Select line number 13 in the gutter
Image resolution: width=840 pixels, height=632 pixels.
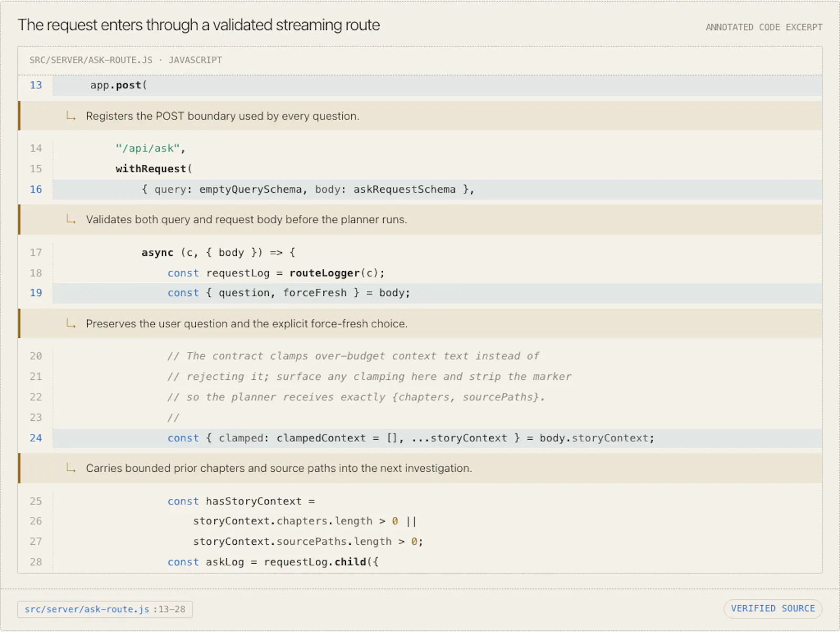point(36,85)
